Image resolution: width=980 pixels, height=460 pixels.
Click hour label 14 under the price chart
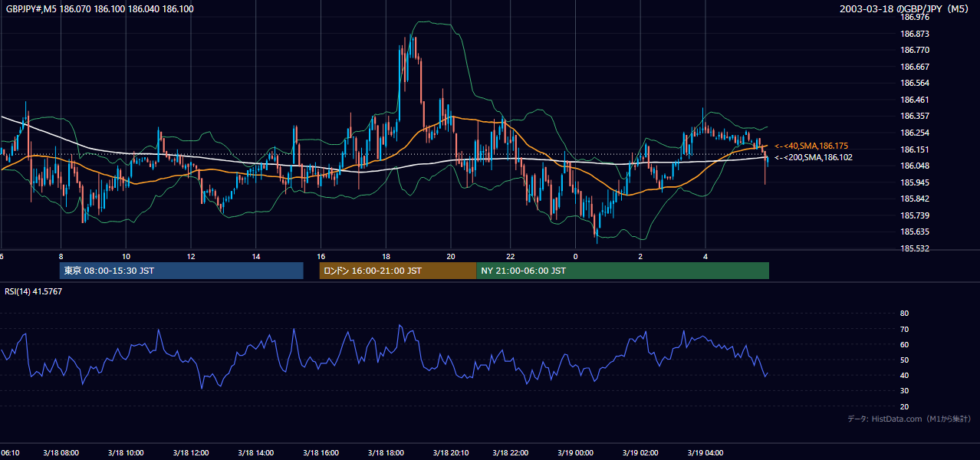pos(256,256)
